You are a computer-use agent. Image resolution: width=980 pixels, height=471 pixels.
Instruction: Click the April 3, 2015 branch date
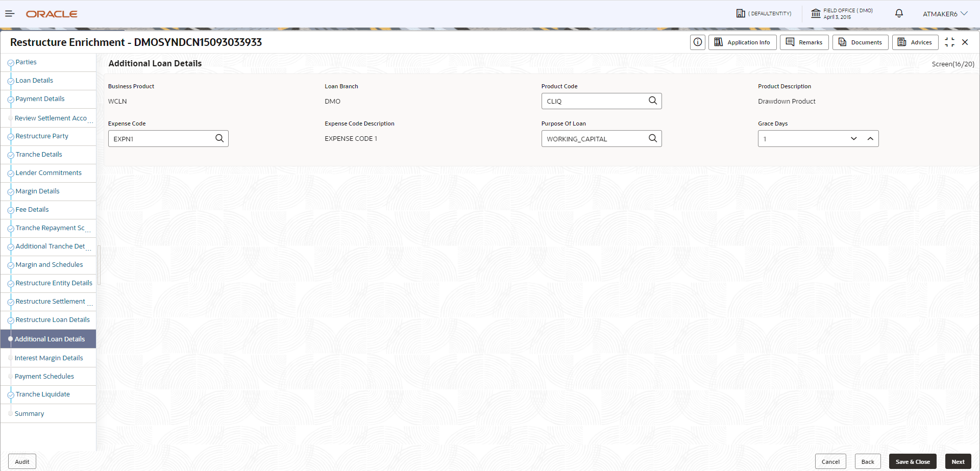[837, 17]
